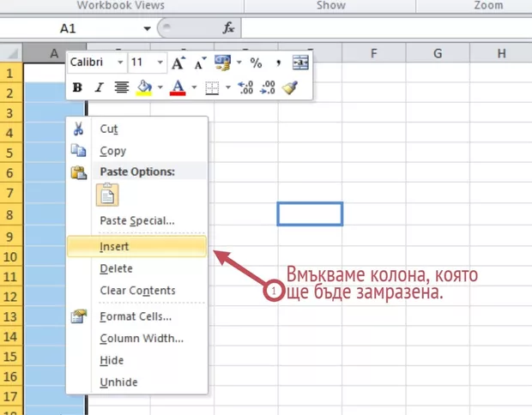Open Paste Special… dialog
This screenshot has height=415, width=532.
point(136,220)
